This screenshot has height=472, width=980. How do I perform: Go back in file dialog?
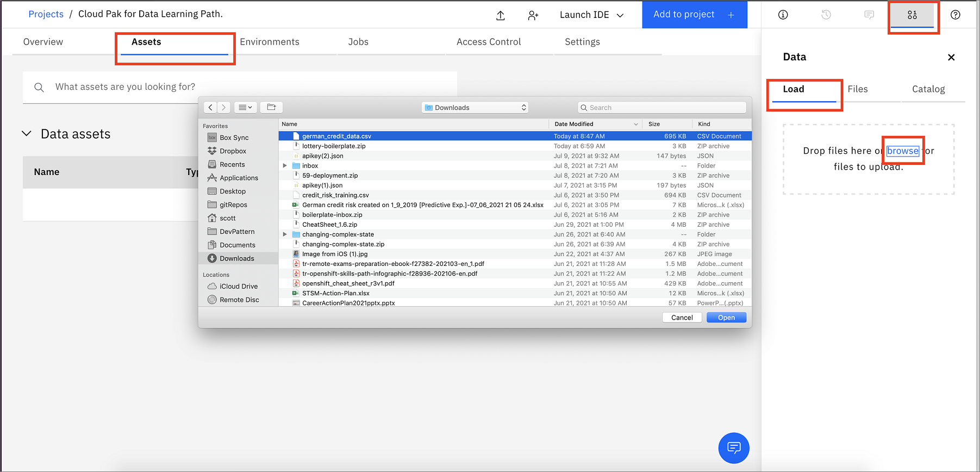pos(211,107)
